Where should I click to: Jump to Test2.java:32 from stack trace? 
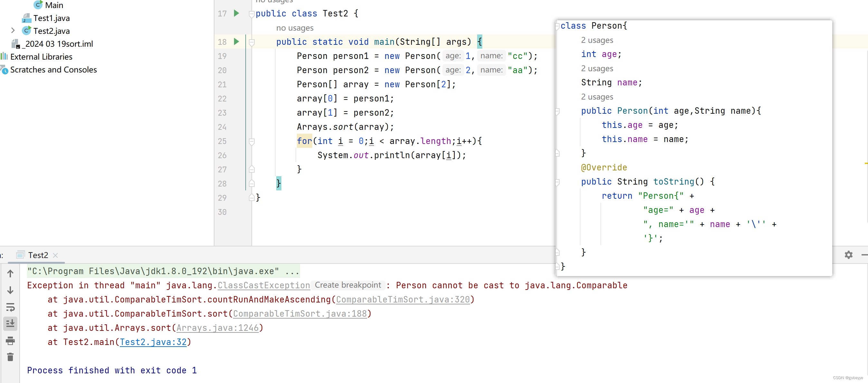pos(153,342)
